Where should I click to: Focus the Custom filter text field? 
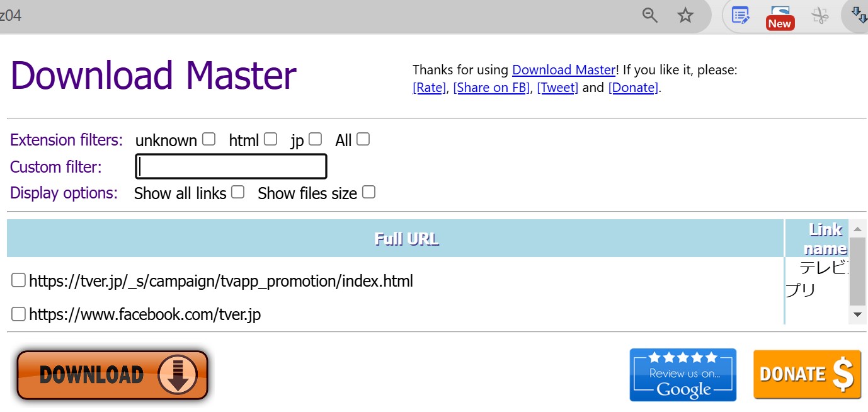coord(231,166)
